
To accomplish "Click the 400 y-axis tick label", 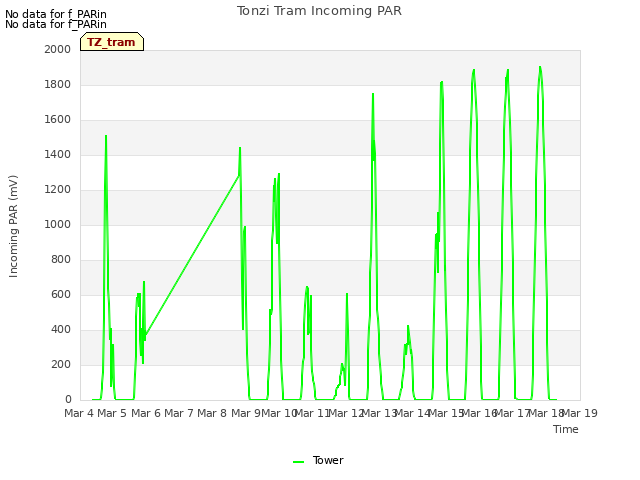I will click(61, 330).
